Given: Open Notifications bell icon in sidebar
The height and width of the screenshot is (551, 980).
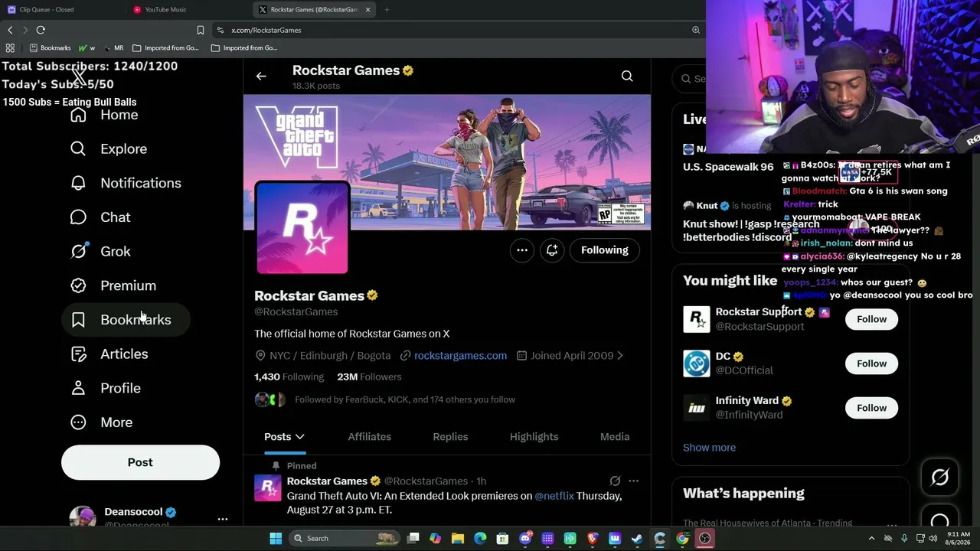Looking at the screenshot, I should pyautogui.click(x=78, y=183).
